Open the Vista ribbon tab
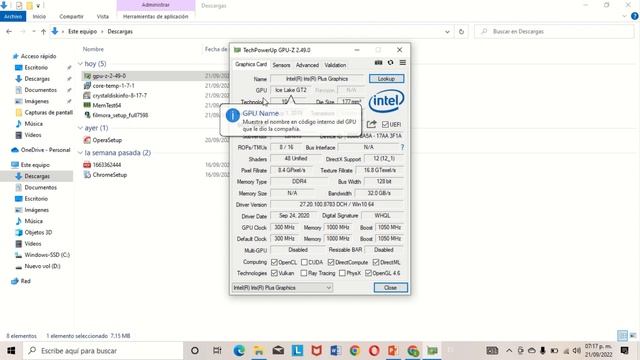 pos(102,16)
